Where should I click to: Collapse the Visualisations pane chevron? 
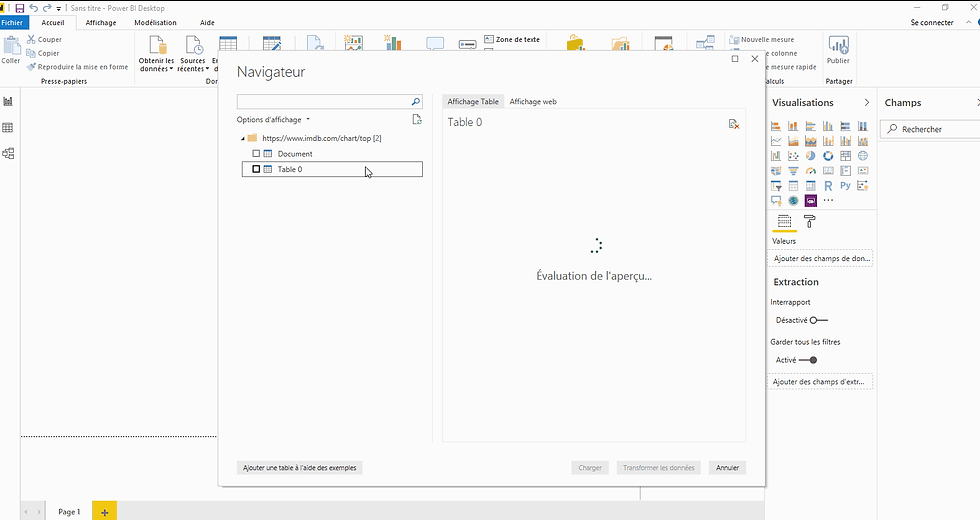point(866,102)
